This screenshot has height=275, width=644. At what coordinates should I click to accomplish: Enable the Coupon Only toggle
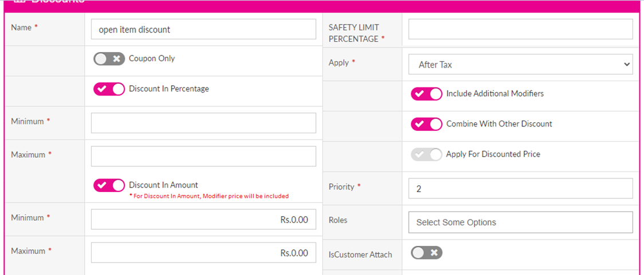tap(109, 59)
